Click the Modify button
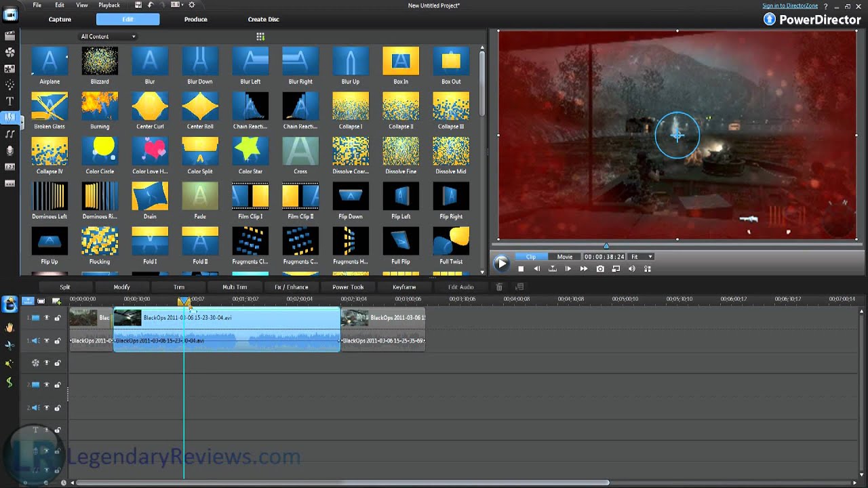The width and height of the screenshot is (868, 488). tap(122, 287)
